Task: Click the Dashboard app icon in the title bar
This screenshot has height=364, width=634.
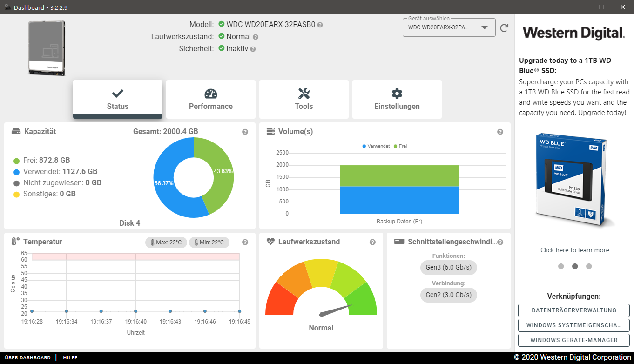Action: coord(7,7)
